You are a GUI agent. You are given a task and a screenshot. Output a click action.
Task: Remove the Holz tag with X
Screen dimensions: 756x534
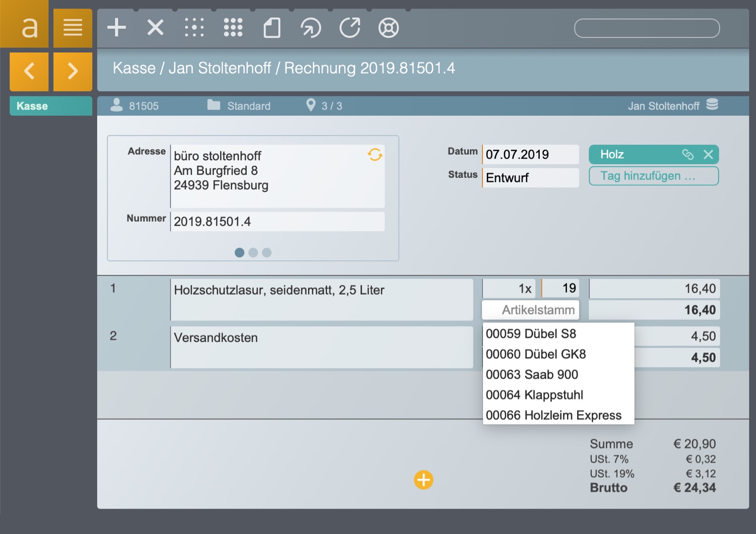click(x=708, y=154)
